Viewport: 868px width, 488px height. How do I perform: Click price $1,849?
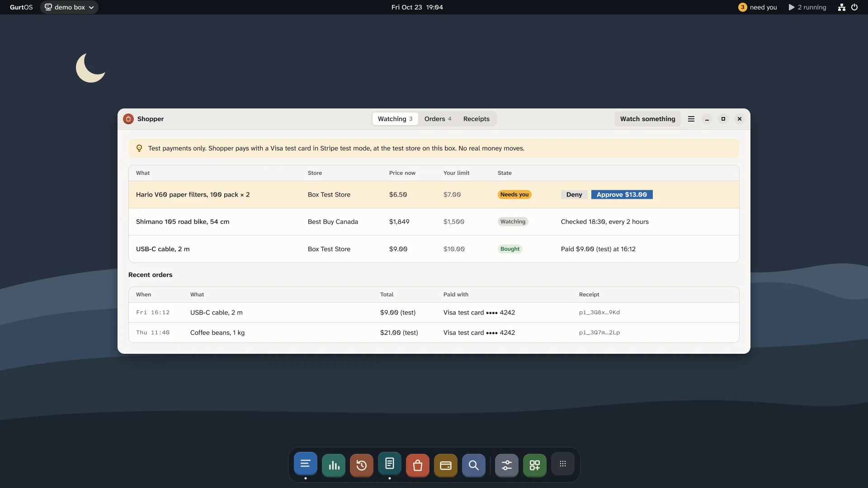399,222
